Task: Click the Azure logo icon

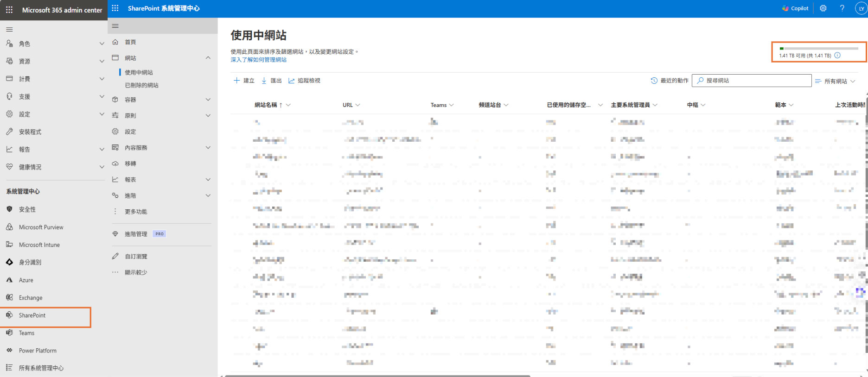Action: 9,280
